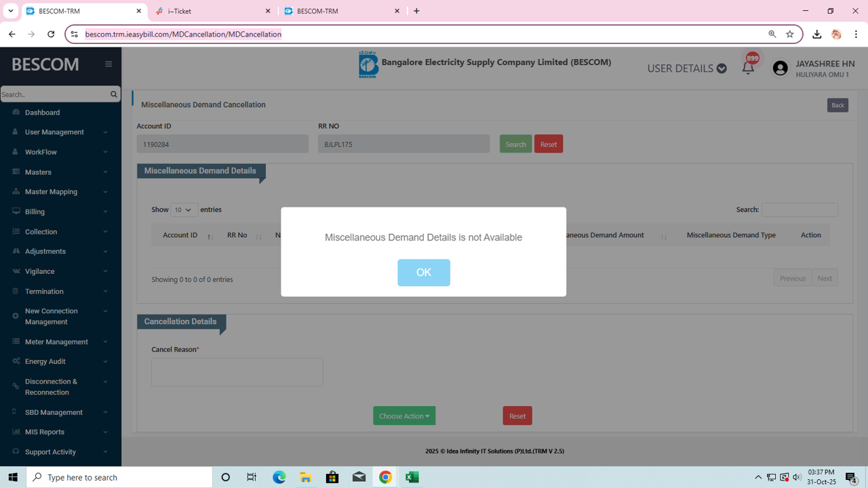Open Task View on taskbar
The width and height of the screenshot is (868, 488).
tap(252, 477)
